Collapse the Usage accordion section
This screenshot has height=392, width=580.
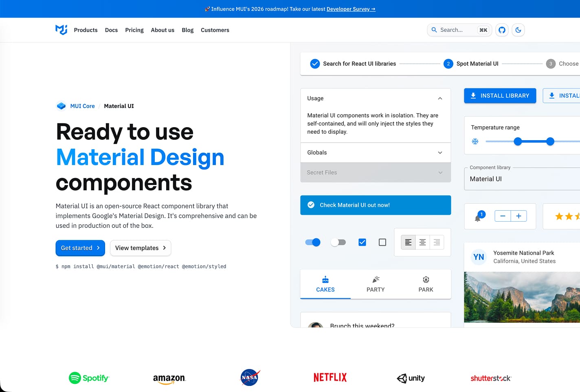[x=440, y=99]
